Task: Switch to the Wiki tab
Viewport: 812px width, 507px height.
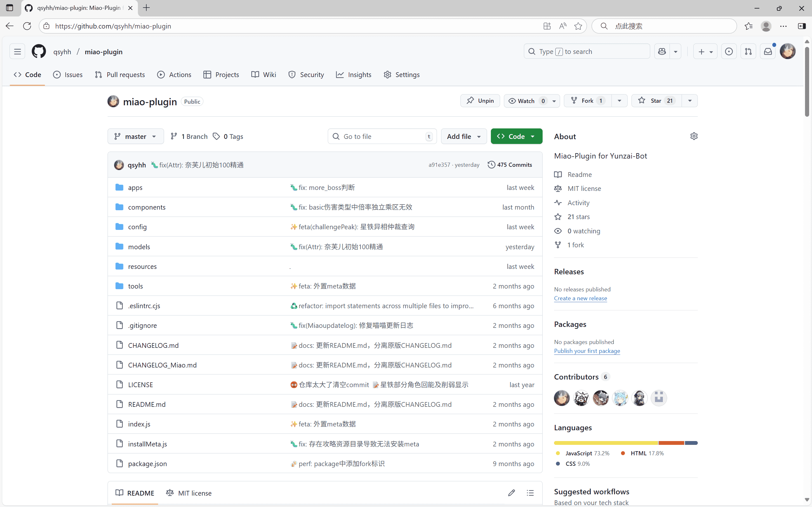Action: pos(264,75)
